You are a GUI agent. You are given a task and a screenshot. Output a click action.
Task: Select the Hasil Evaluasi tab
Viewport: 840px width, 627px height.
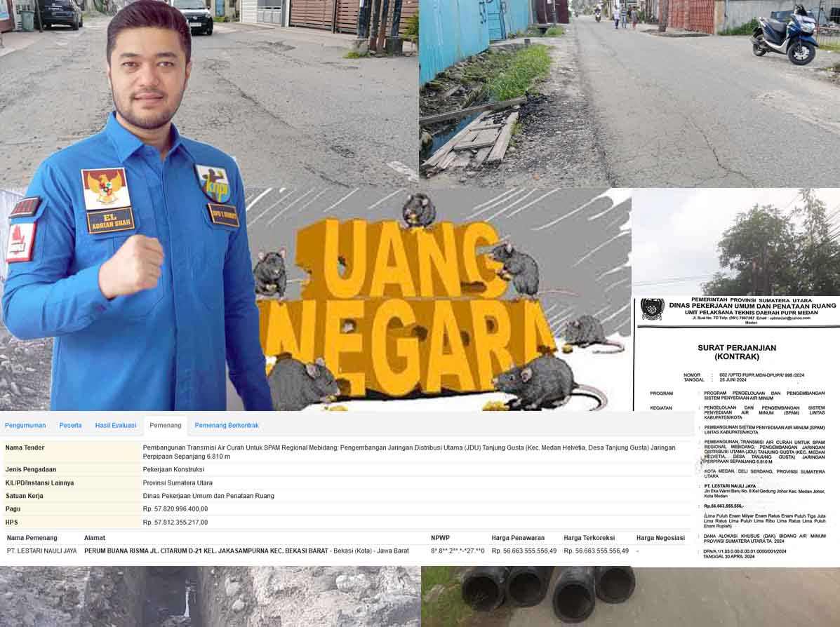[116, 425]
